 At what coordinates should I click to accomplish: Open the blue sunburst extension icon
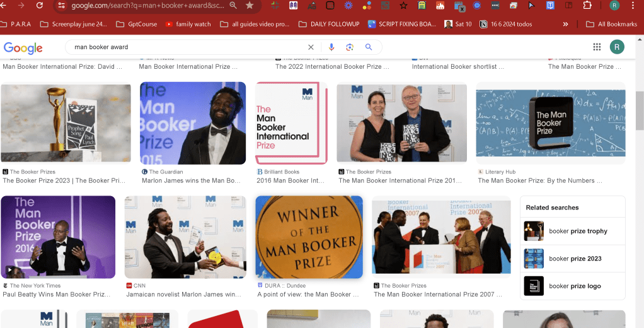348,5
